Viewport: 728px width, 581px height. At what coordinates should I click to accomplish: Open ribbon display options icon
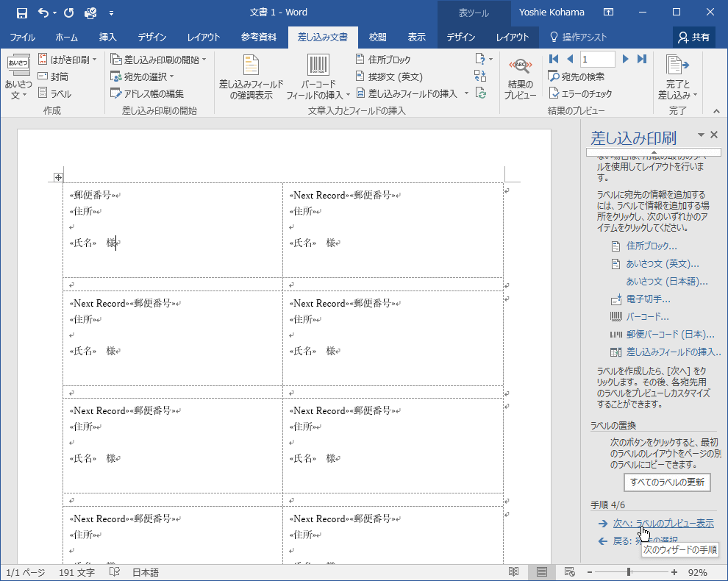(608, 12)
